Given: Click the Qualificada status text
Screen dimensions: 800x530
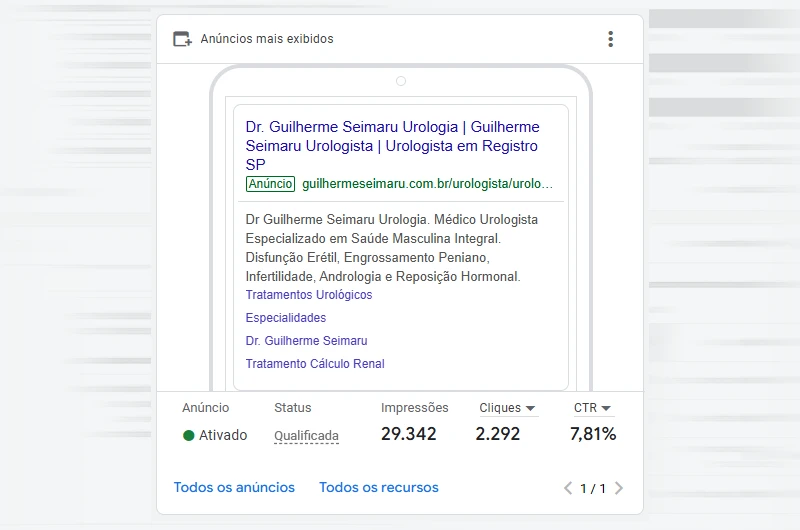Looking at the screenshot, I should [x=306, y=436].
